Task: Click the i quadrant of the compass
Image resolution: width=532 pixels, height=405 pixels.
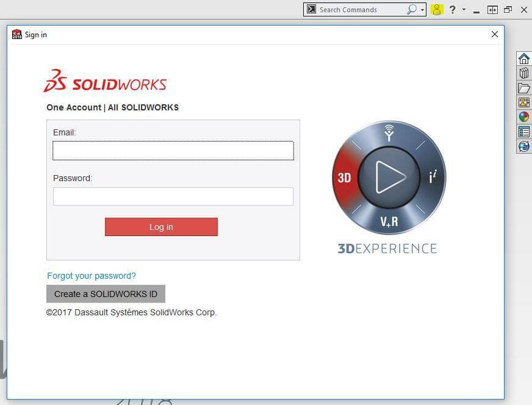Action: 433,177
